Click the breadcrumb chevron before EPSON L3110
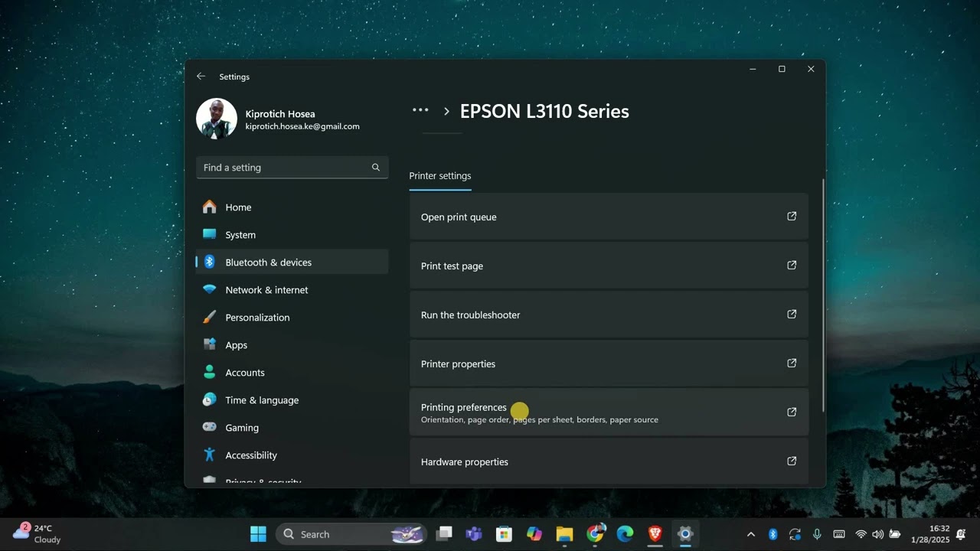The height and width of the screenshot is (551, 980). pyautogui.click(x=446, y=112)
